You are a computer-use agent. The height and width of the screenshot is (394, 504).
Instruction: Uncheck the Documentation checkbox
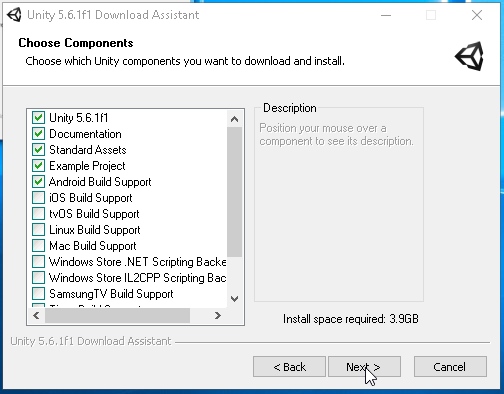click(x=38, y=134)
